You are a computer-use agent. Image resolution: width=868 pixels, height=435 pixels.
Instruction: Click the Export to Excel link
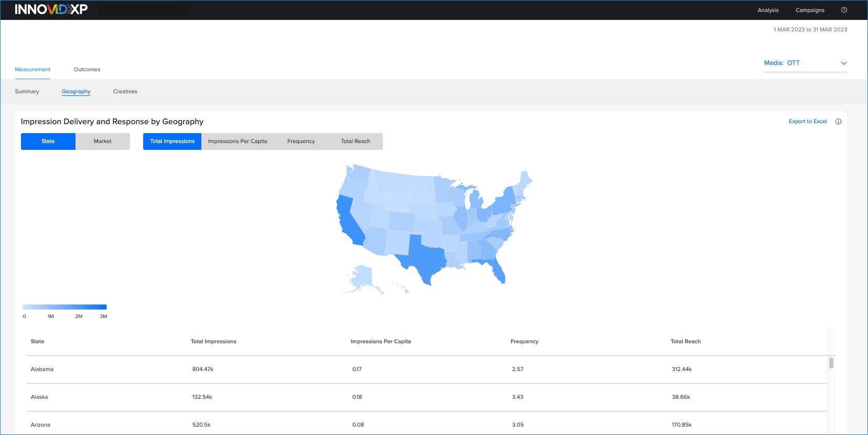pos(808,122)
